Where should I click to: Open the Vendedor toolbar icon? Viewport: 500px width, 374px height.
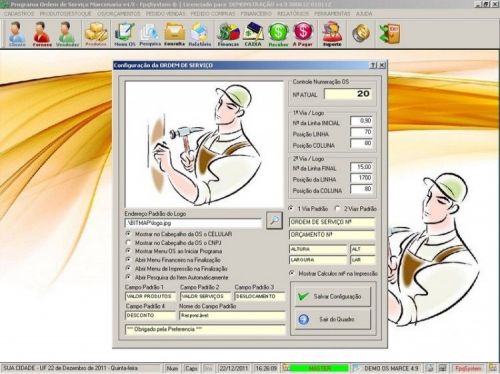pyautogui.click(x=67, y=34)
